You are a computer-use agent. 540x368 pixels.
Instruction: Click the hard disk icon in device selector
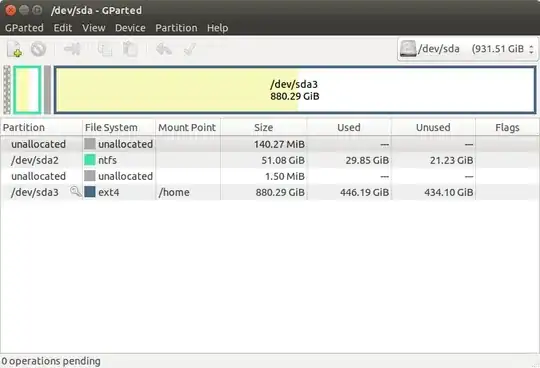(408, 49)
